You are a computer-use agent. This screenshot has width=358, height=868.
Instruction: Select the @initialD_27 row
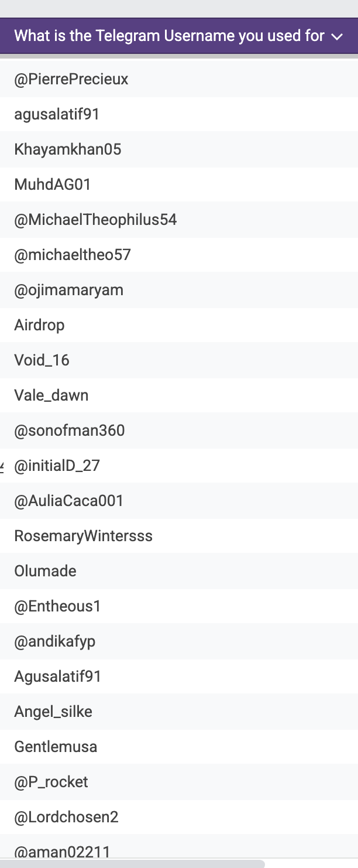click(179, 466)
